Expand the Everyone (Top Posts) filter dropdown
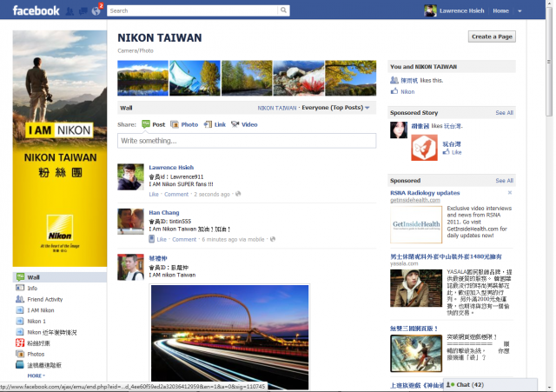Viewport: 556px width, 392px height. pos(335,108)
